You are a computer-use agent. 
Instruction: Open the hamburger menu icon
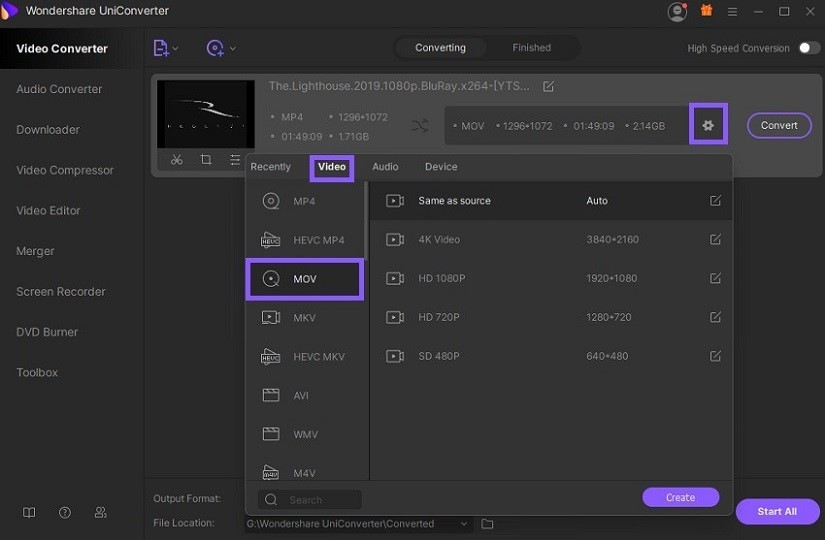point(732,12)
